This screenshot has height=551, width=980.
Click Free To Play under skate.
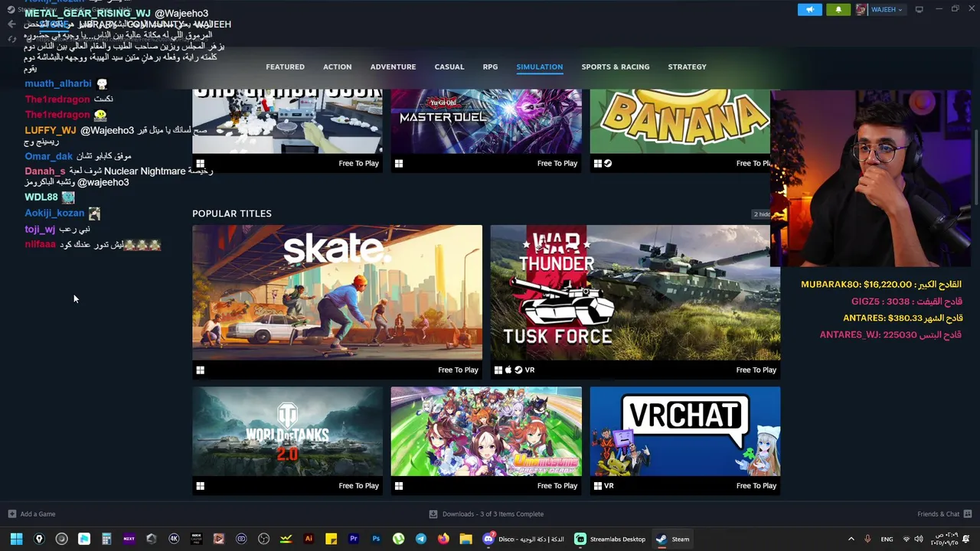click(x=458, y=370)
